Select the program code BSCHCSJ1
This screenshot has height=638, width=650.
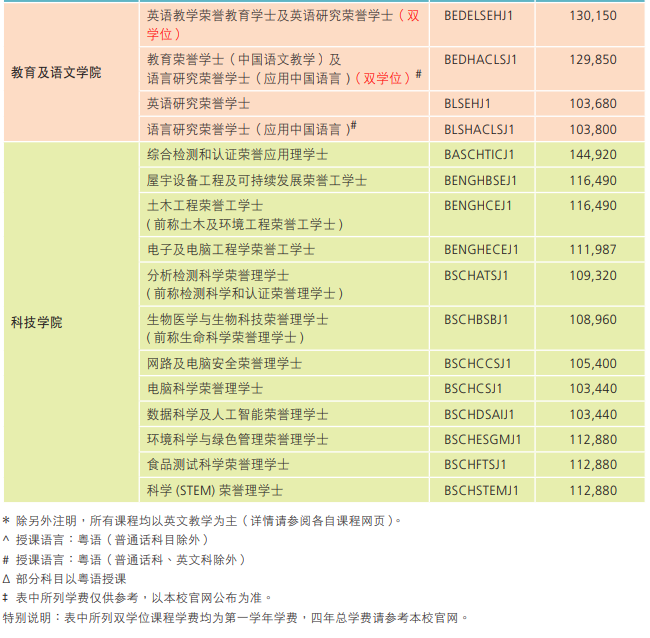click(x=473, y=389)
